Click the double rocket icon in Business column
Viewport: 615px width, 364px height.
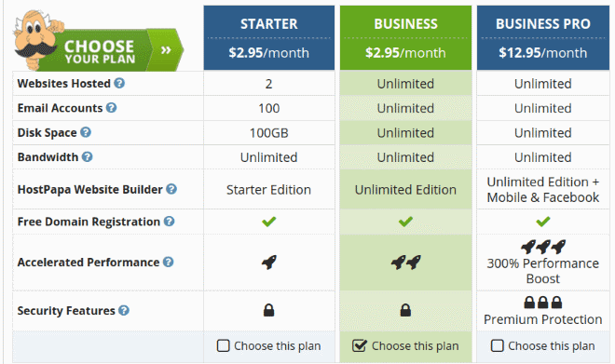tap(406, 263)
